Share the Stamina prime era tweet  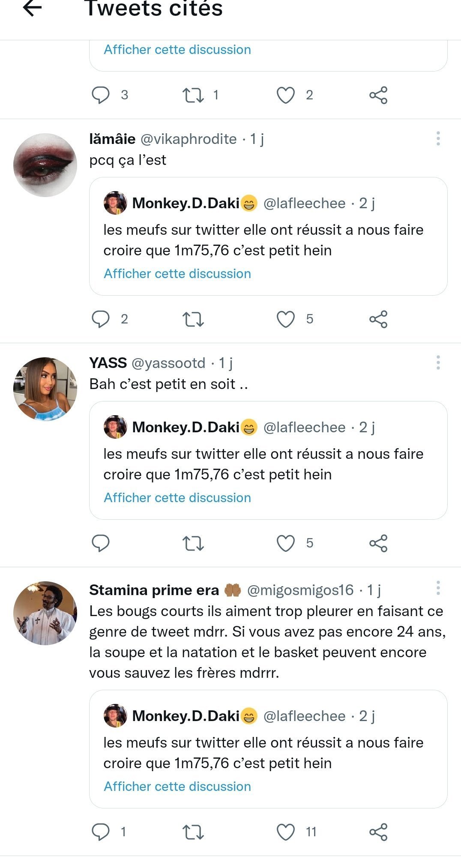coord(378,832)
